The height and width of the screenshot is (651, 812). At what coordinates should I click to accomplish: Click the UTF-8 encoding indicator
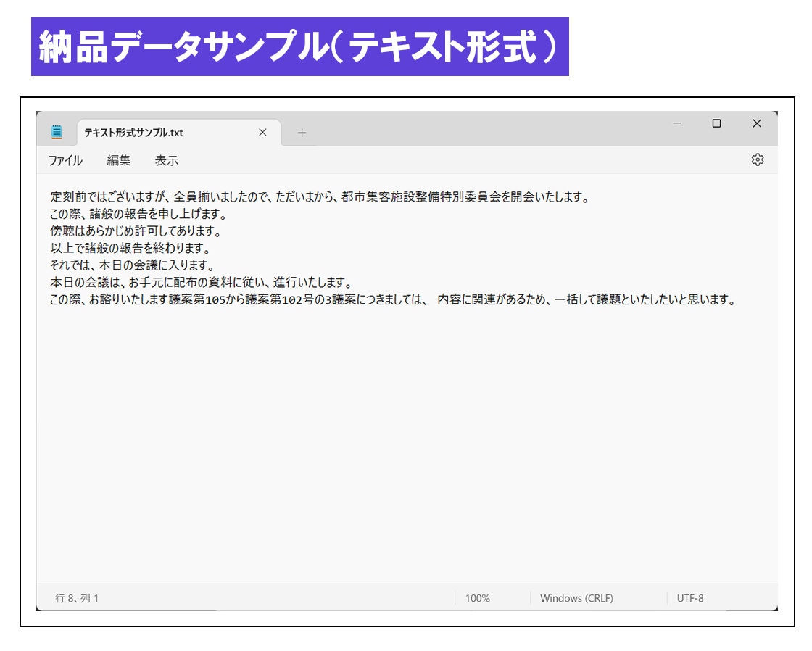(690, 598)
